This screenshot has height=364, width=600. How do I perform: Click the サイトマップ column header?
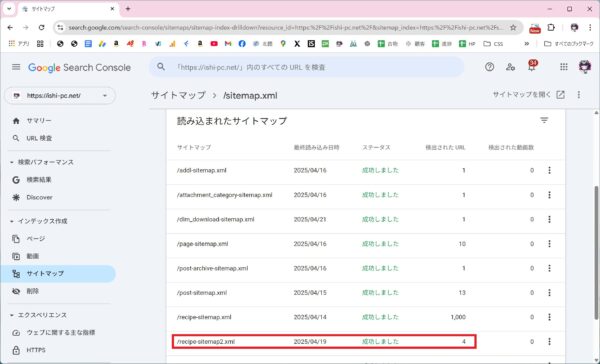pyautogui.click(x=194, y=147)
